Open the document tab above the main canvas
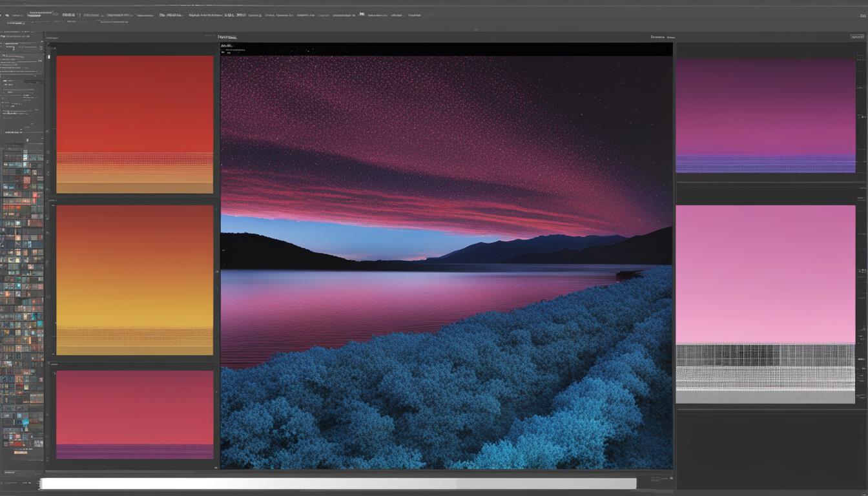Screen dimensions: 868x496 [x=227, y=37]
